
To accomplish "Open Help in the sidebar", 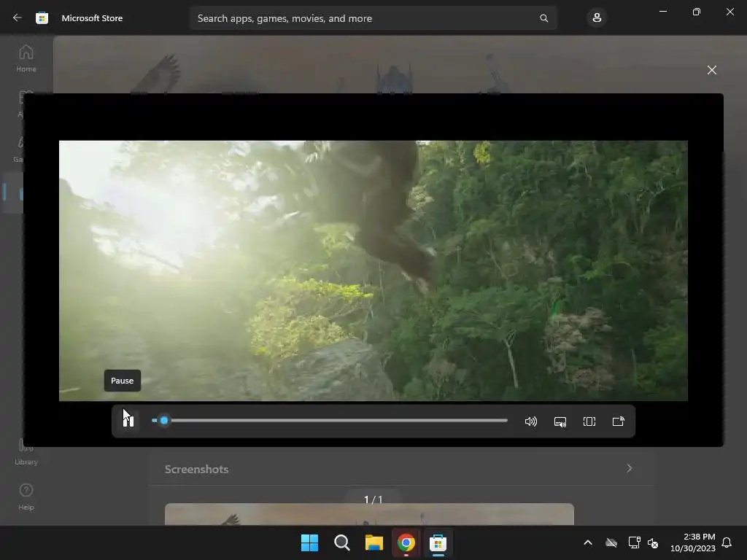I will (x=26, y=497).
